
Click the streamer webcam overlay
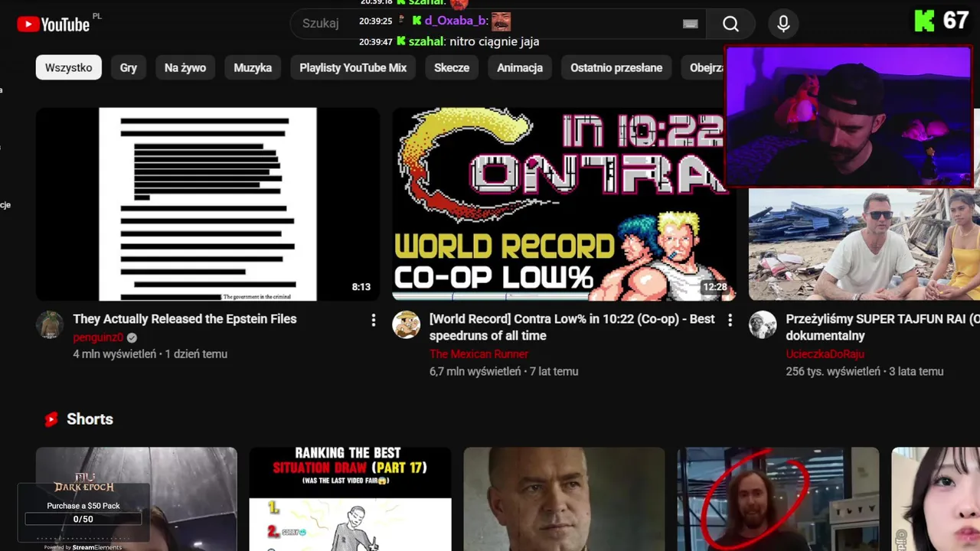pos(848,116)
